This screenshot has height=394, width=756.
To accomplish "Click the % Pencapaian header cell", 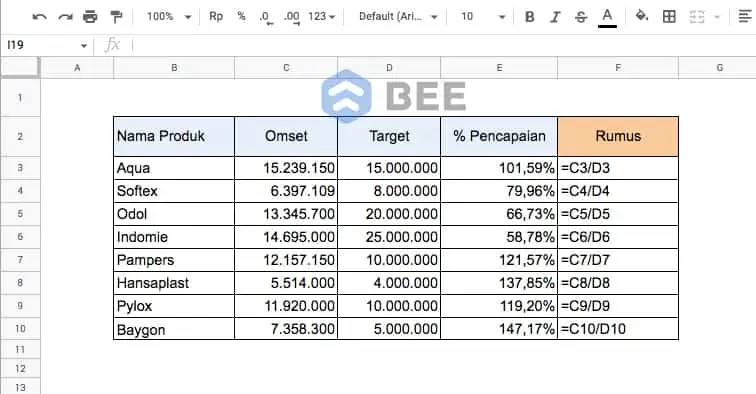I will click(499, 136).
